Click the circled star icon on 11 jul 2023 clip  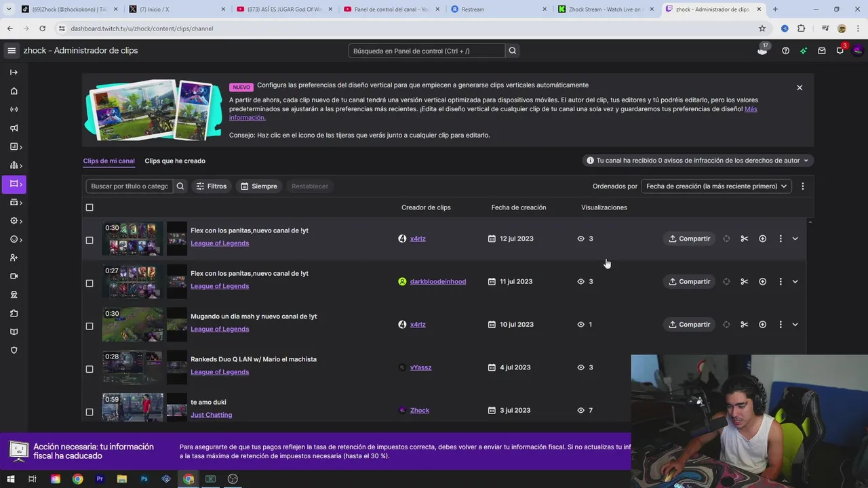[x=762, y=281]
